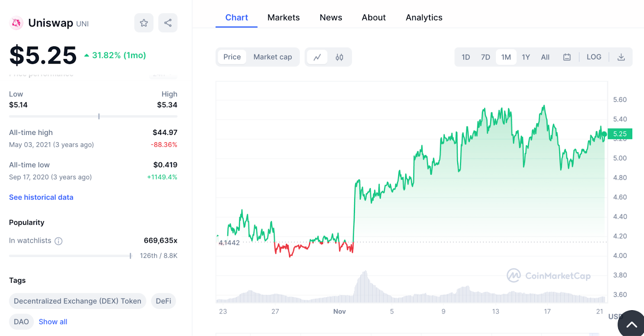Open See historical data link
The height and width of the screenshot is (336, 644).
(x=41, y=197)
